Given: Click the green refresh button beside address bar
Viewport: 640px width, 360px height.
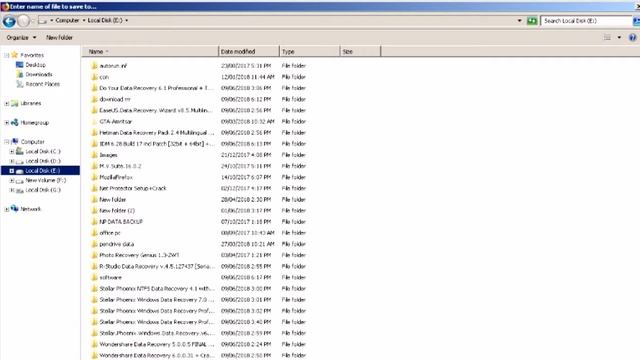Looking at the screenshot, I should pyautogui.click(x=532, y=20).
